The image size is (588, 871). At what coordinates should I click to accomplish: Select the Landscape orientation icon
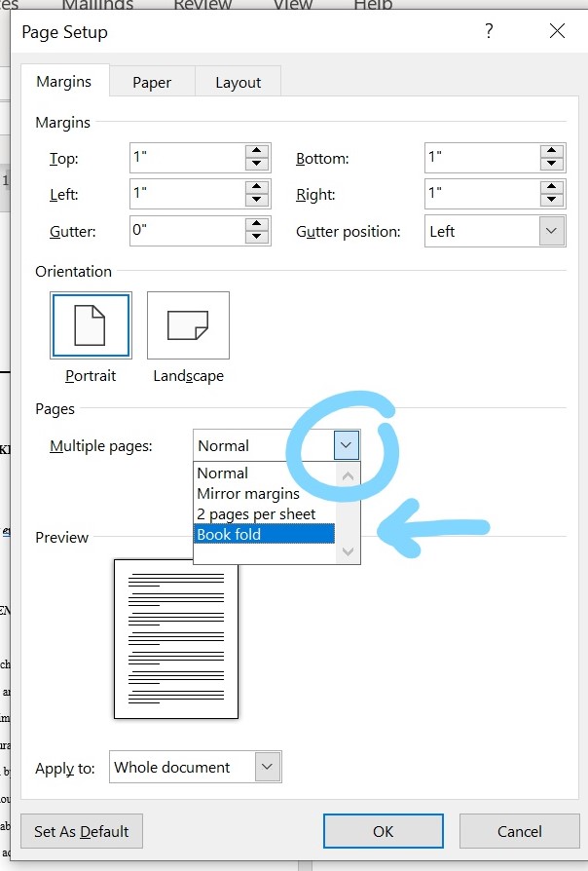(188, 326)
